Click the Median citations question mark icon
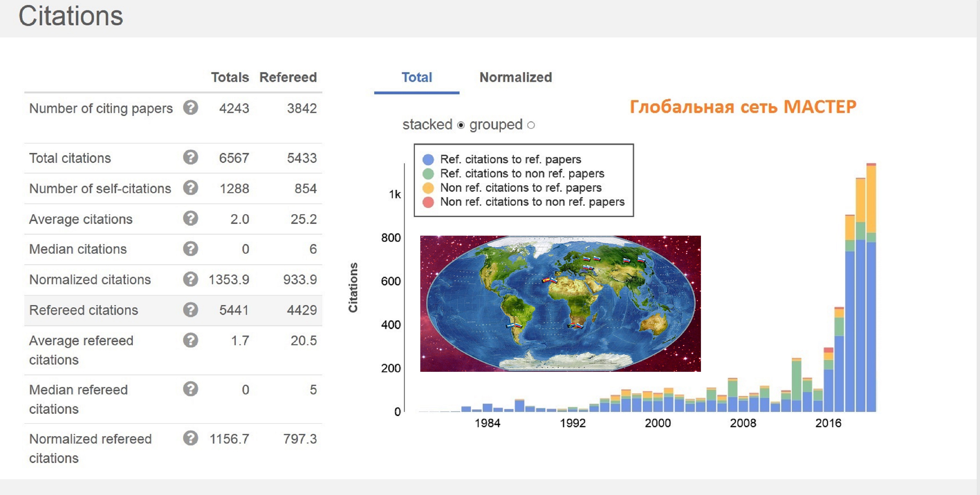Viewport: 980px width, 495px height. pyautogui.click(x=190, y=249)
